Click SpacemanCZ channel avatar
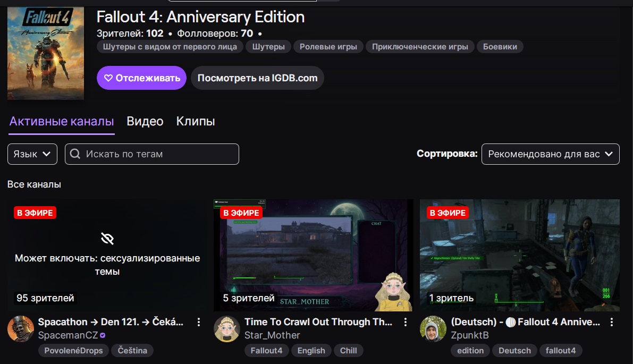The height and width of the screenshot is (364, 633). point(21,329)
